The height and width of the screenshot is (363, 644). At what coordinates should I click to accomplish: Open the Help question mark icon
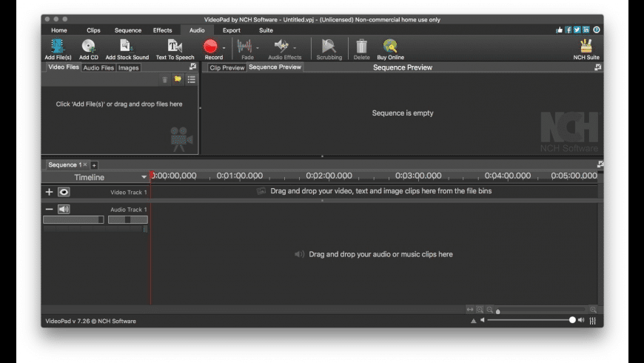(x=597, y=30)
